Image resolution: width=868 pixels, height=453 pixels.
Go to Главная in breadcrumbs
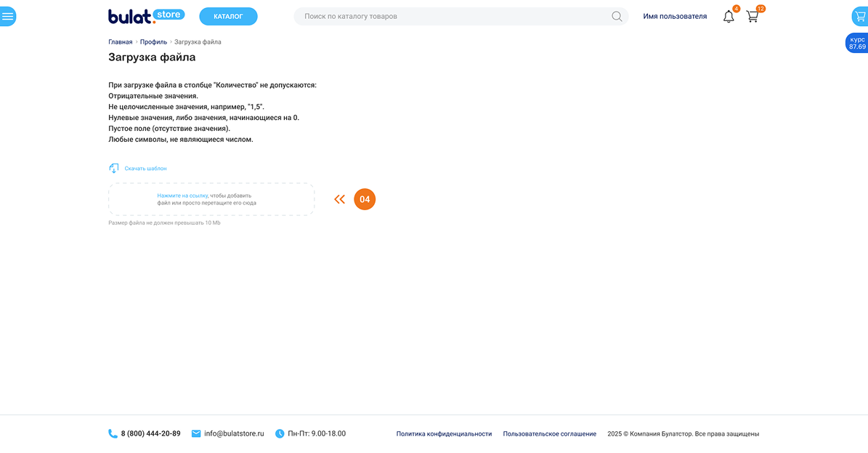click(x=121, y=42)
